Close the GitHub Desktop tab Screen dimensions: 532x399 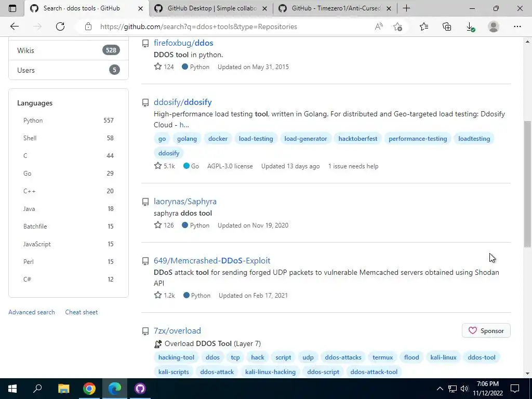point(265,8)
